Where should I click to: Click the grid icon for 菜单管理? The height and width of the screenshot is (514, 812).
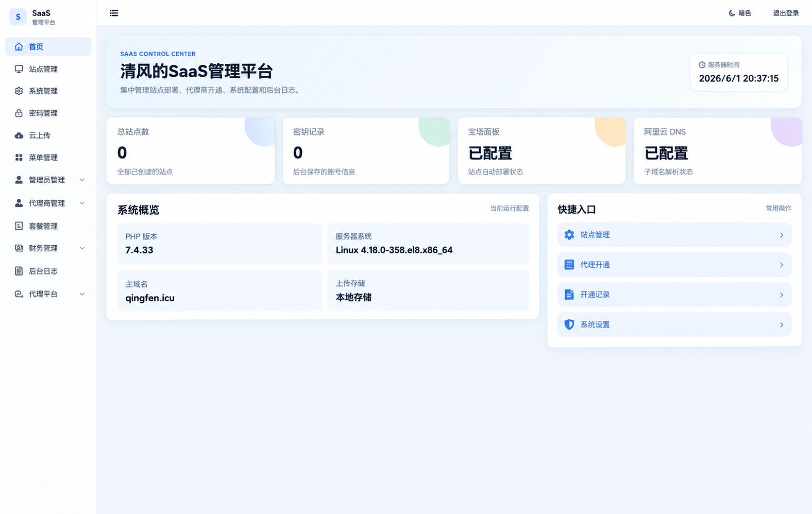[19, 158]
